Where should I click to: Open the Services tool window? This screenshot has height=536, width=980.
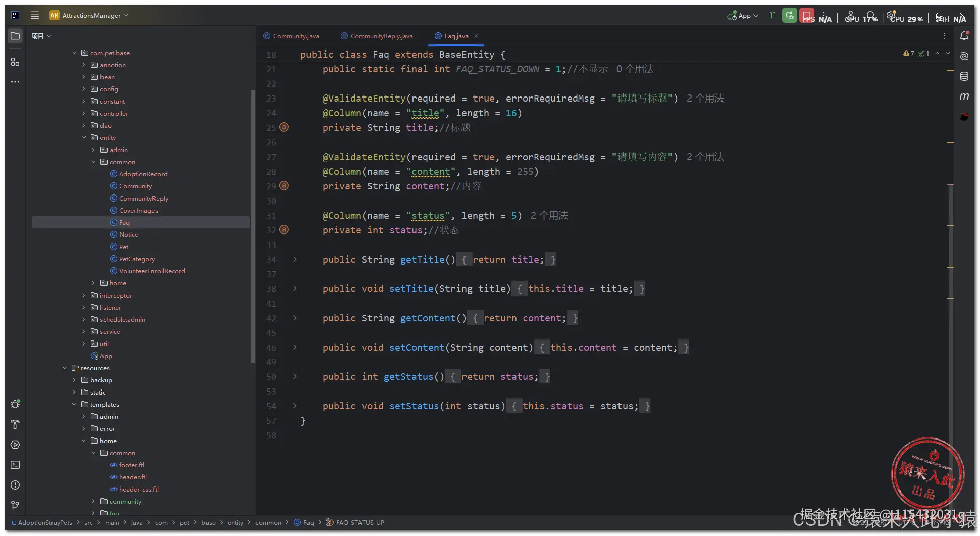coord(15,445)
